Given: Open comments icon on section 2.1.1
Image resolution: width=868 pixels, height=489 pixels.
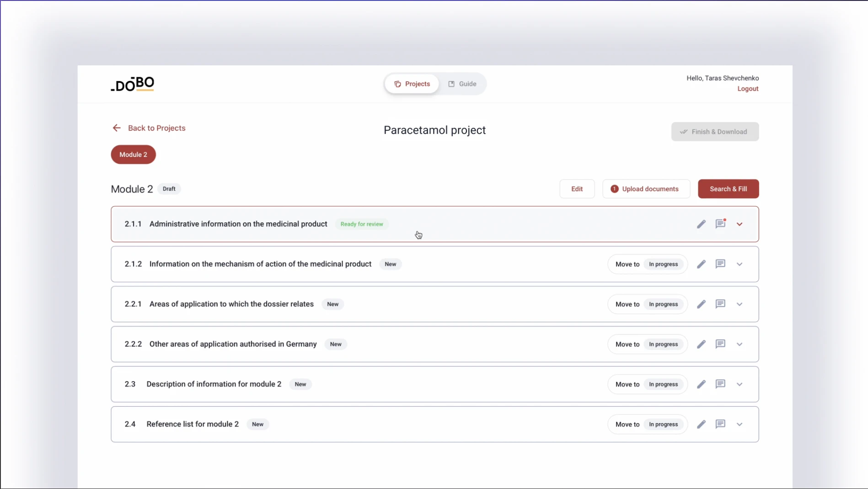Looking at the screenshot, I should tap(721, 224).
